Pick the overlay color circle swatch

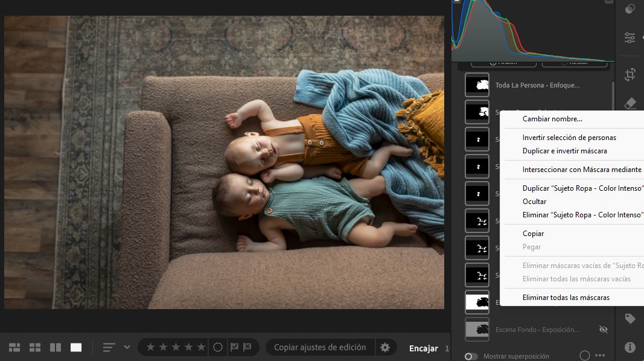pyautogui.click(x=584, y=356)
